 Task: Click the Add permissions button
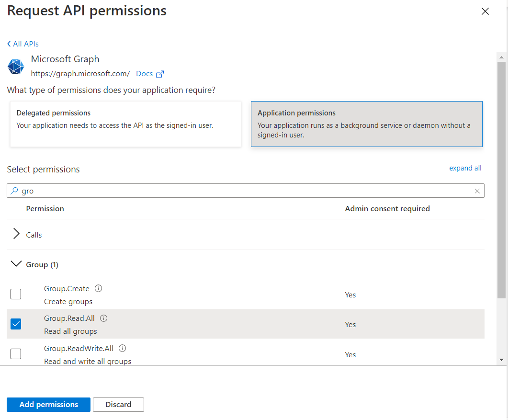pyautogui.click(x=48, y=405)
